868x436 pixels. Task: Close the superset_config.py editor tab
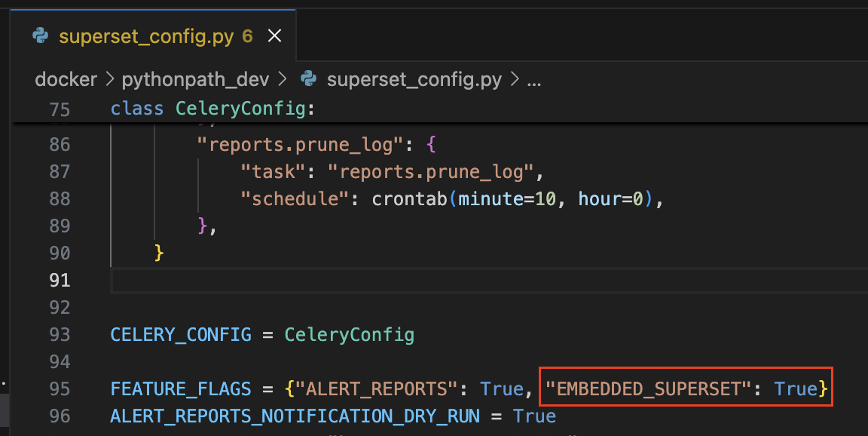tap(274, 35)
